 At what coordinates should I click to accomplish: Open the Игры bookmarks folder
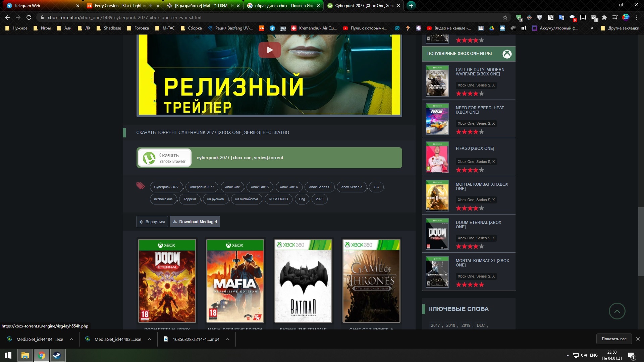(x=42, y=28)
